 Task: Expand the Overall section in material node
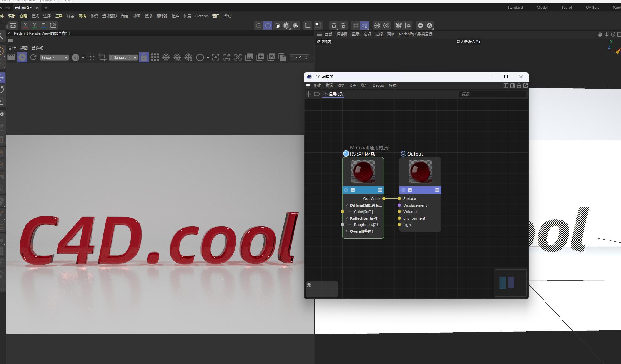[x=347, y=231]
